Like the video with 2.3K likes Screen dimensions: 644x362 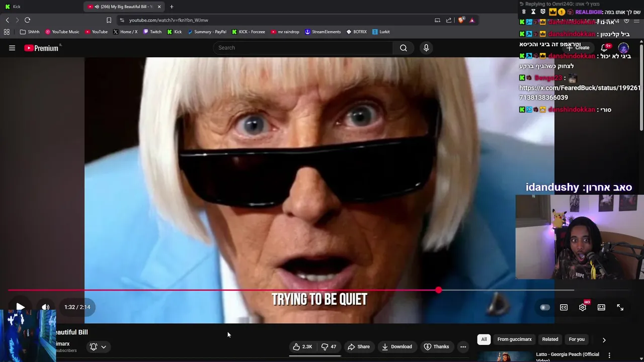click(302, 346)
